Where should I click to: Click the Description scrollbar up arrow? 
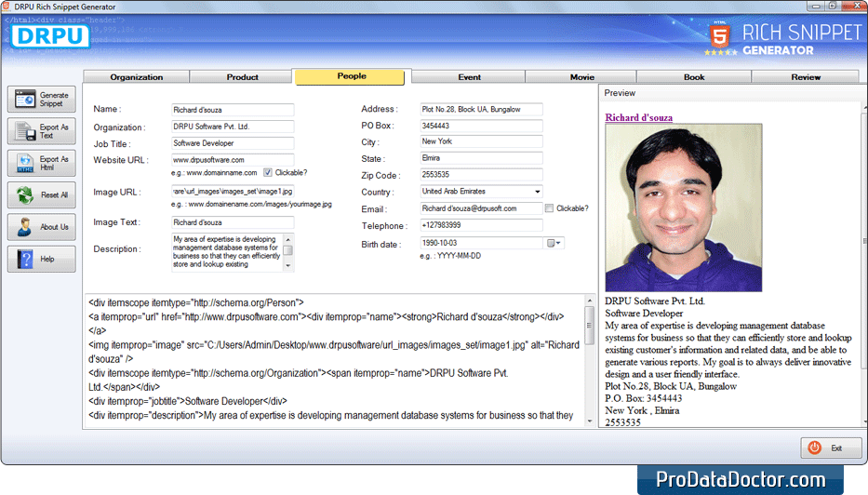click(x=287, y=238)
